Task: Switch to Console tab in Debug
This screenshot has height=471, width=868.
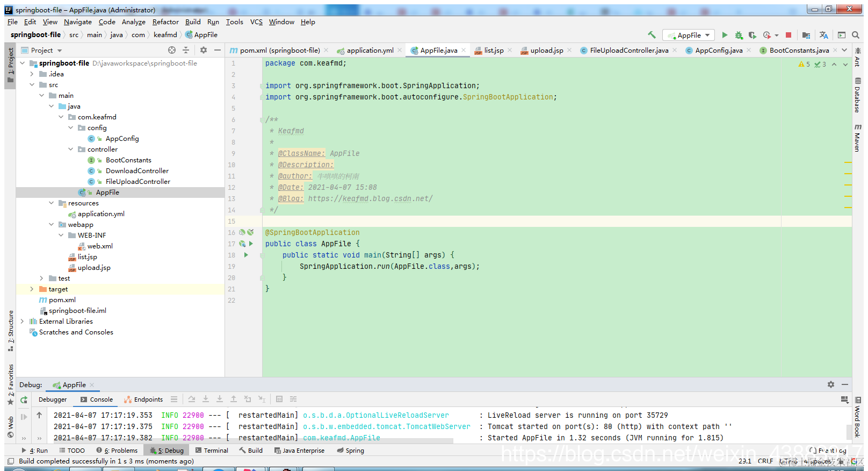Action: [x=97, y=399]
